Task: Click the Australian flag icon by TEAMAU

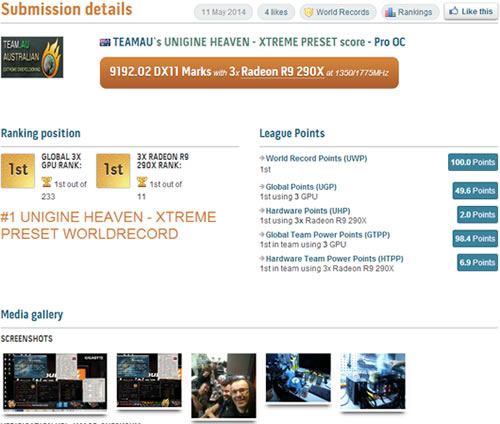Action: 105,42
